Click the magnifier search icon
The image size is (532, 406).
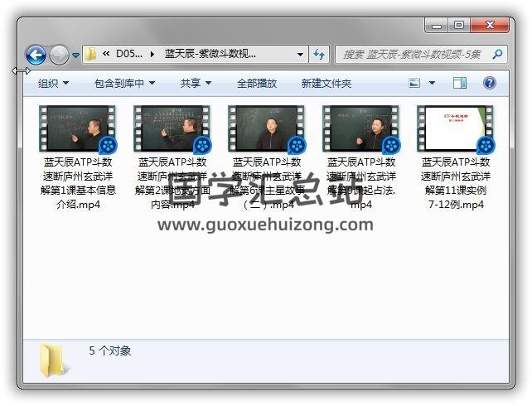click(497, 54)
